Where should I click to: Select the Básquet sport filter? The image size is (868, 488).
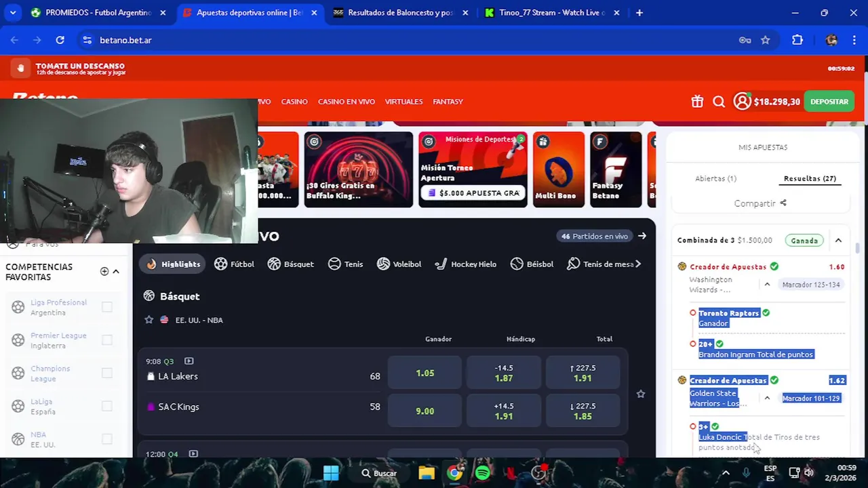(x=290, y=264)
